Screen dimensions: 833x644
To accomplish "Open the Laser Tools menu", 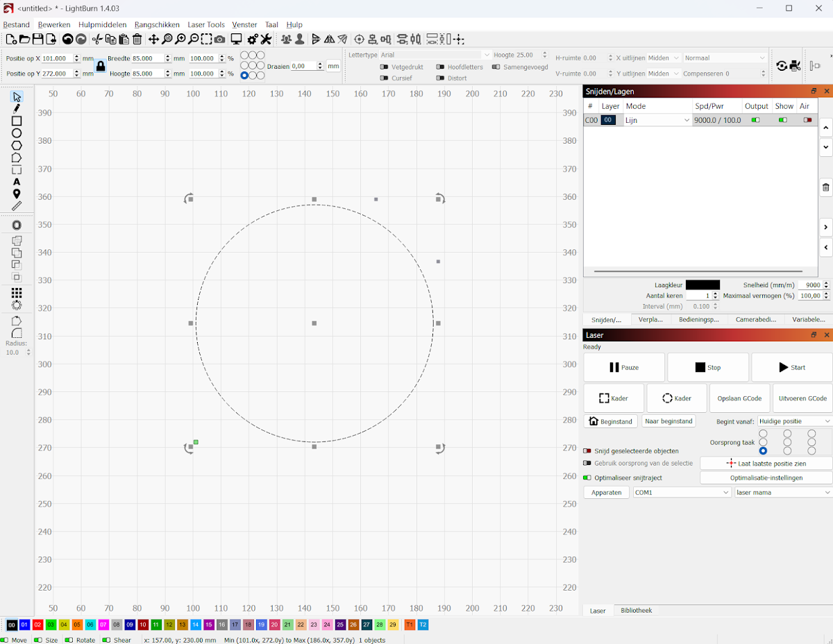I will [206, 24].
